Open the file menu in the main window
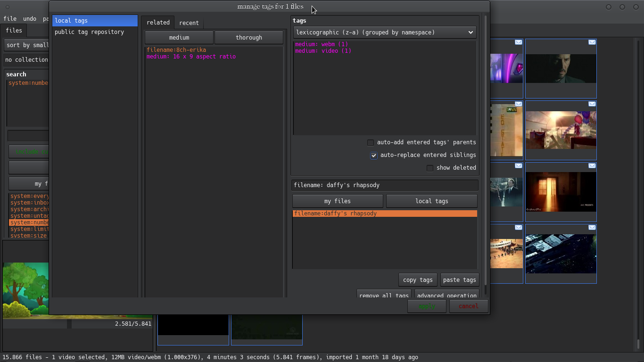Viewport: 644px width, 362px height. [x=10, y=19]
